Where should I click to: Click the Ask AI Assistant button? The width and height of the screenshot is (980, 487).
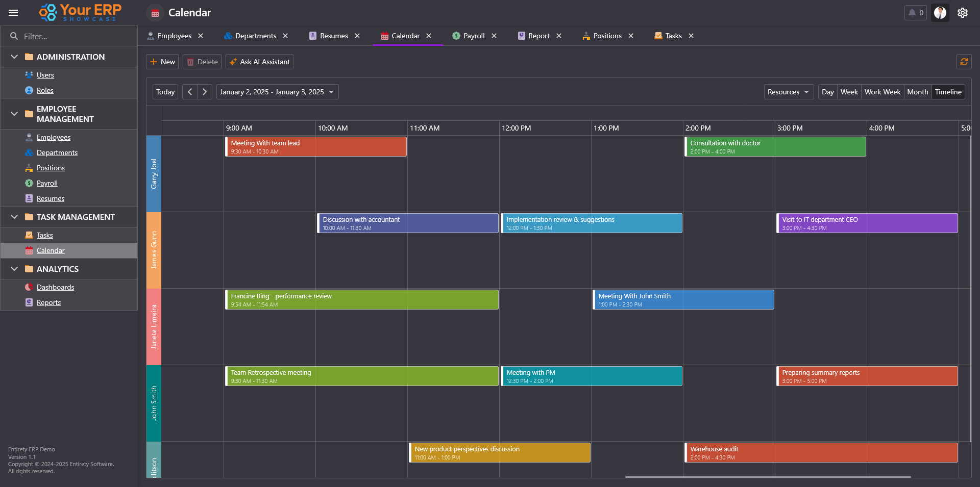click(x=259, y=62)
